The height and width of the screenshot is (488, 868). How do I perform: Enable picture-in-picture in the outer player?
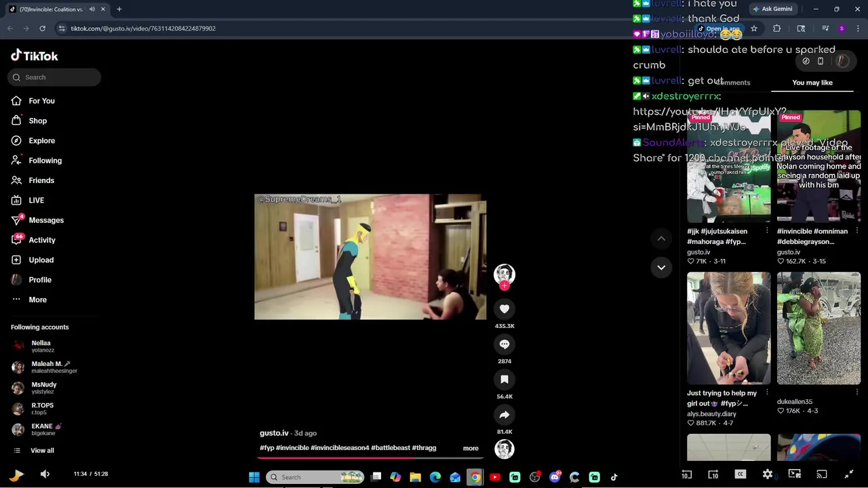(795, 474)
